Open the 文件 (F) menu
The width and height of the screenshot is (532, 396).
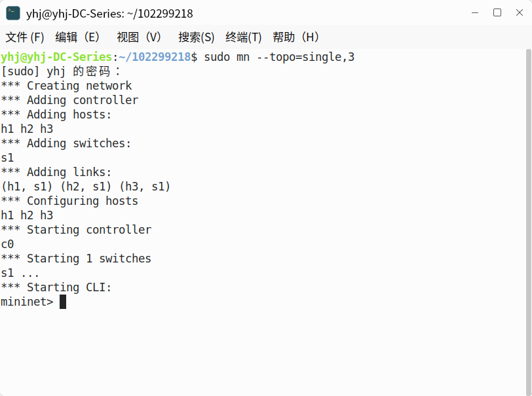[25, 37]
